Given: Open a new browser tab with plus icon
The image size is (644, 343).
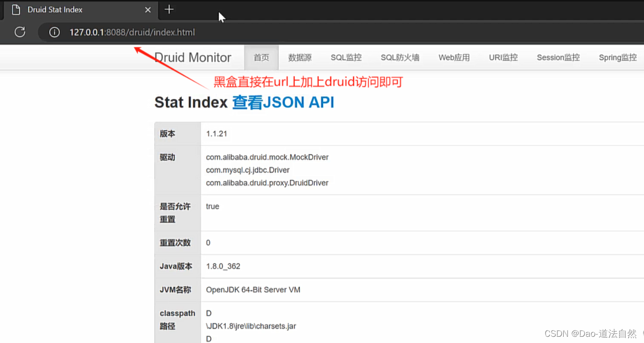Looking at the screenshot, I should 169,9.
